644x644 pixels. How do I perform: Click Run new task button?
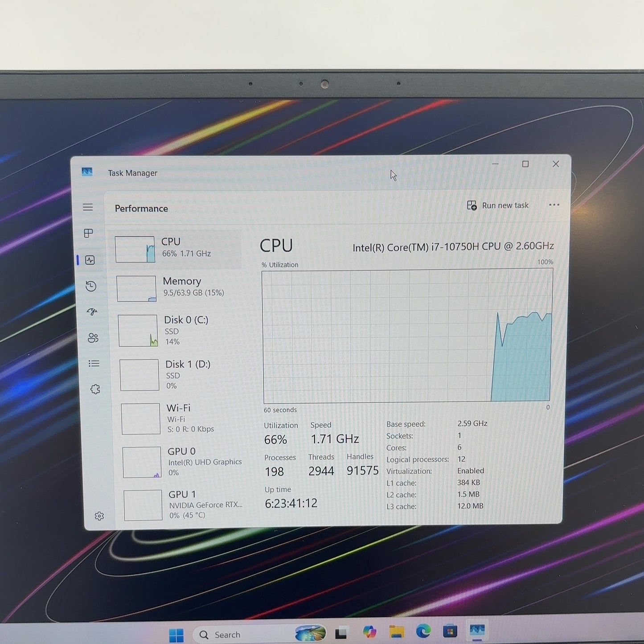coord(498,205)
